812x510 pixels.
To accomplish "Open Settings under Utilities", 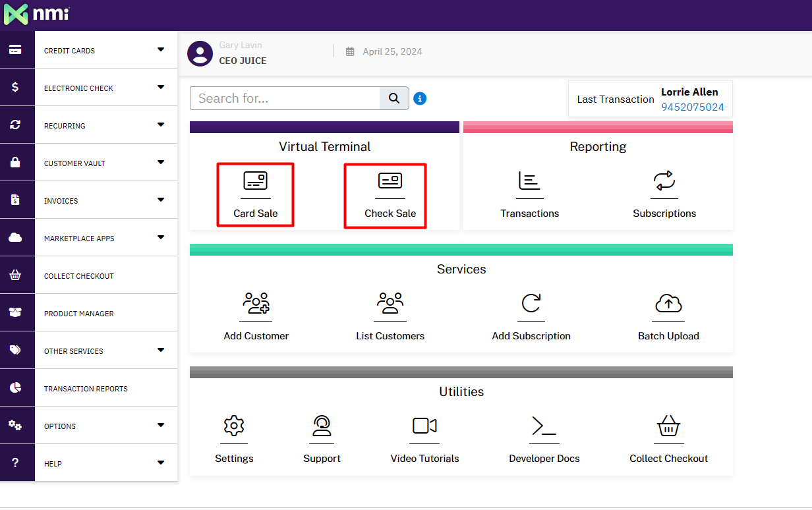I will tap(234, 439).
